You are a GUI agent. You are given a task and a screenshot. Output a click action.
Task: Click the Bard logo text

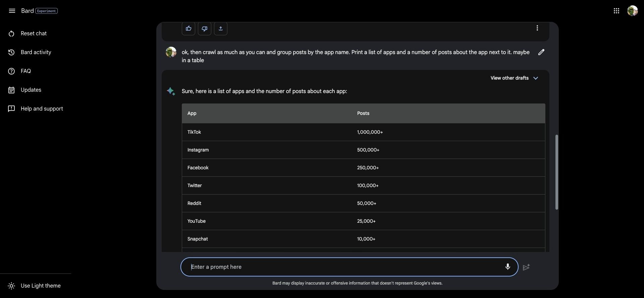click(x=27, y=11)
